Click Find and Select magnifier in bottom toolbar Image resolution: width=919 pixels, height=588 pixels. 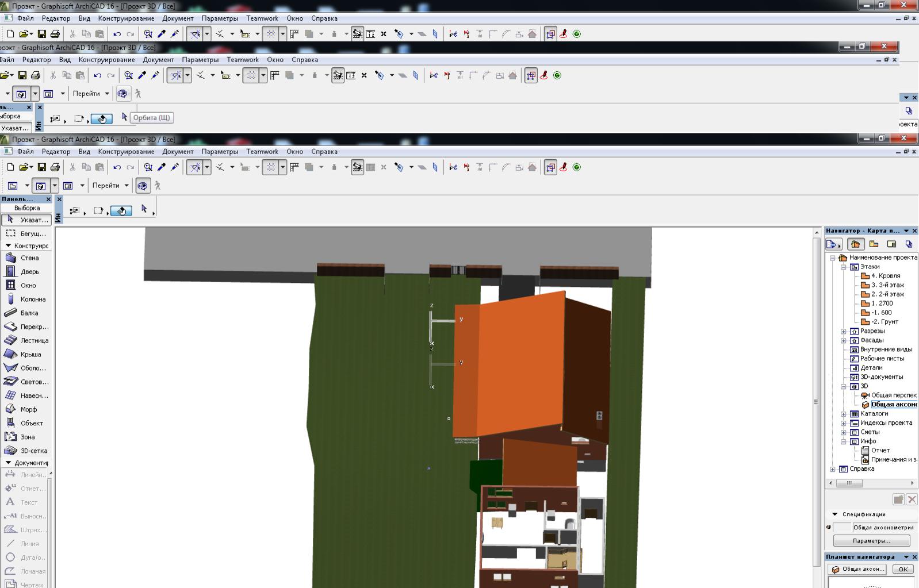(x=148, y=167)
